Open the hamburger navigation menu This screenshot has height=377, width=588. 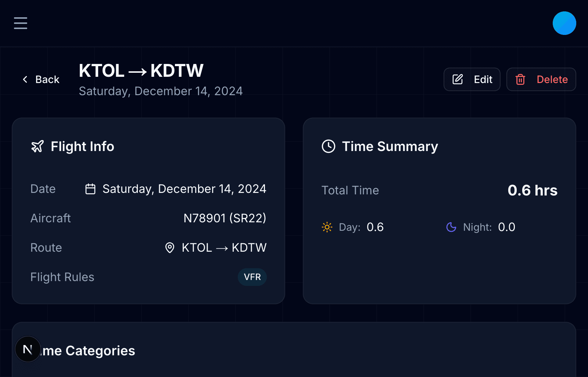point(20,23)
